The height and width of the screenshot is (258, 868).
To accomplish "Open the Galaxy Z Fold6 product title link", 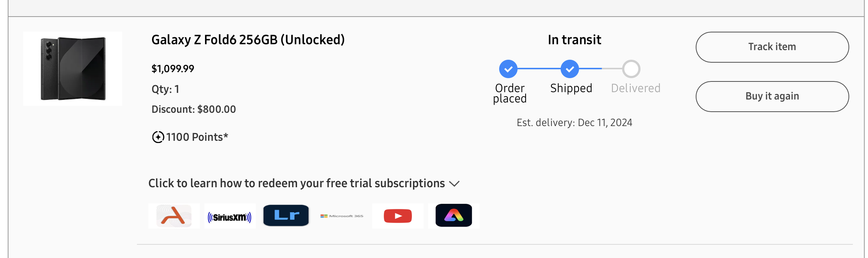I will click(x=248, y=40).
